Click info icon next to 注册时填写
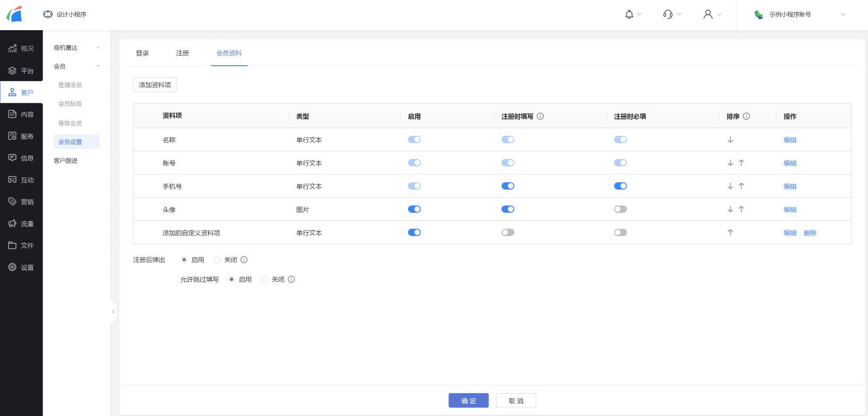 pyautogui.click(x=540, y=116)
